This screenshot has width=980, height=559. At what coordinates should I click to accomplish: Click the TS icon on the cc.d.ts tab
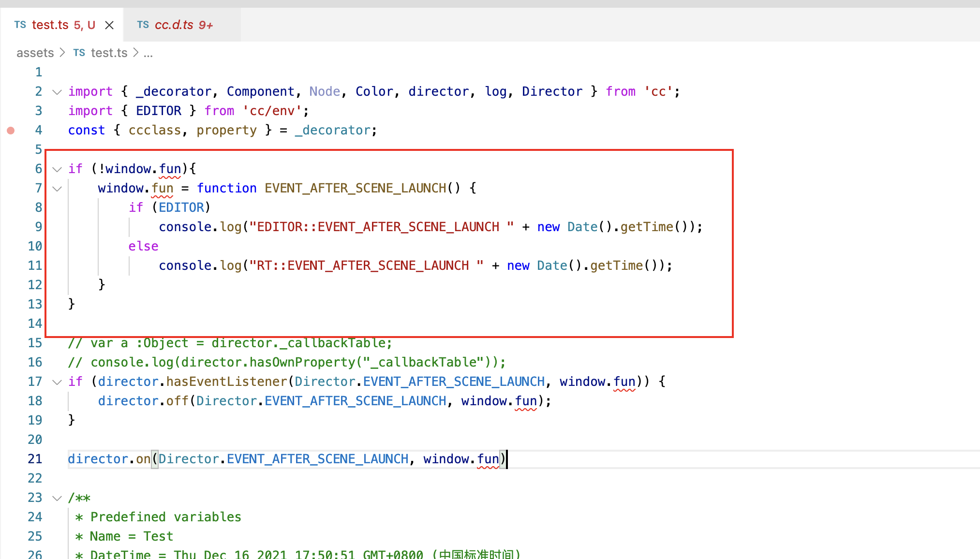click(x=143, y=25)
